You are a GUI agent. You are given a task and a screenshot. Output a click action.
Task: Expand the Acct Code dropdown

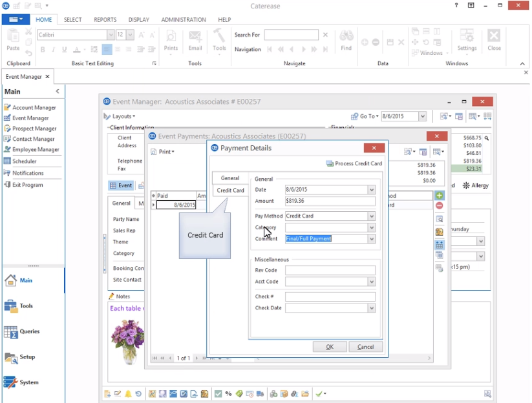[x=372, y=282]
